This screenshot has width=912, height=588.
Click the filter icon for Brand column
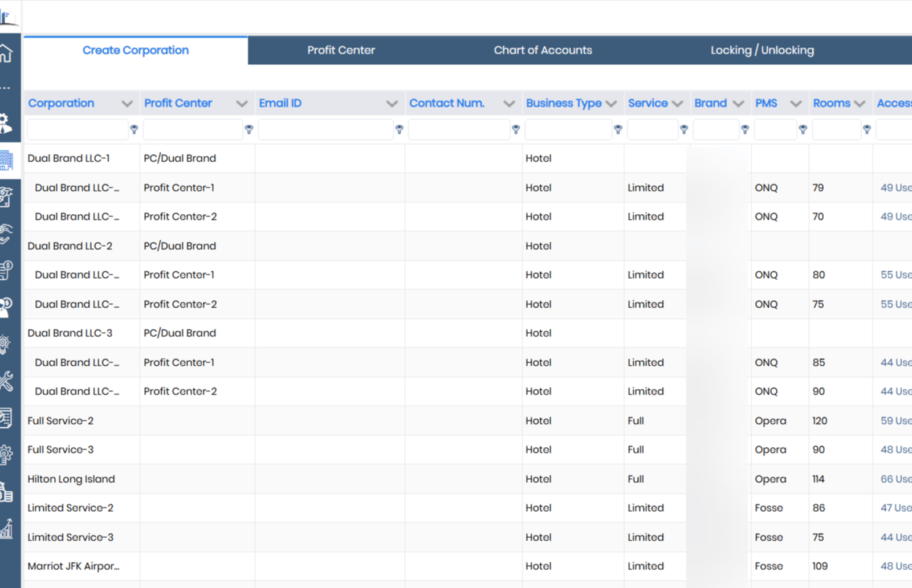[x=745, y=130]
